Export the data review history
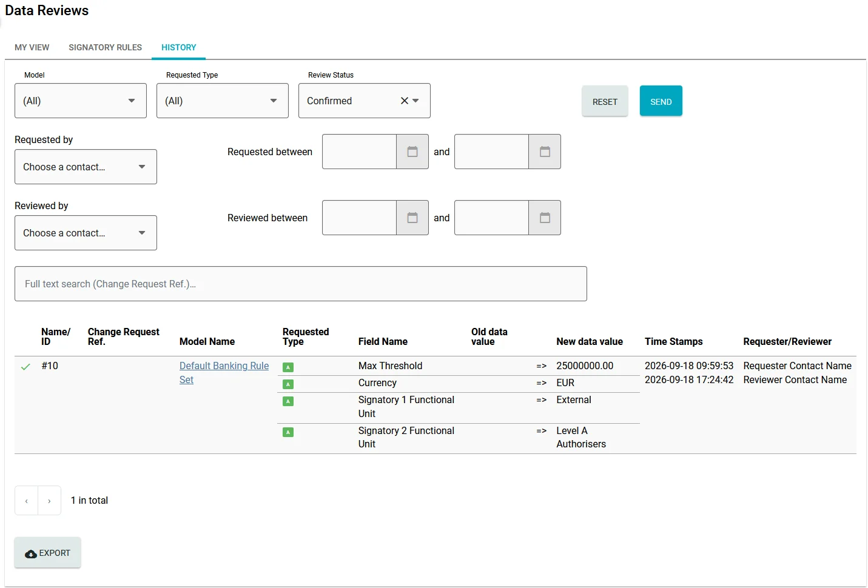Screen dimensions: 868x588 48,553
